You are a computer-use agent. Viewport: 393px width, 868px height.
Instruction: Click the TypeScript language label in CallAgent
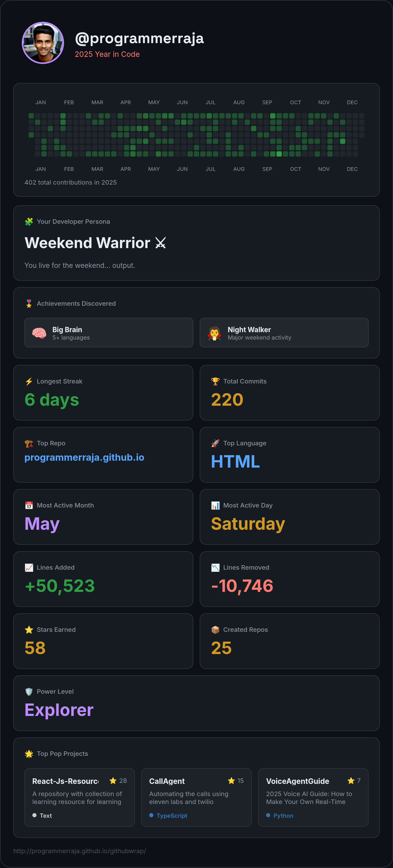(172, 815)
